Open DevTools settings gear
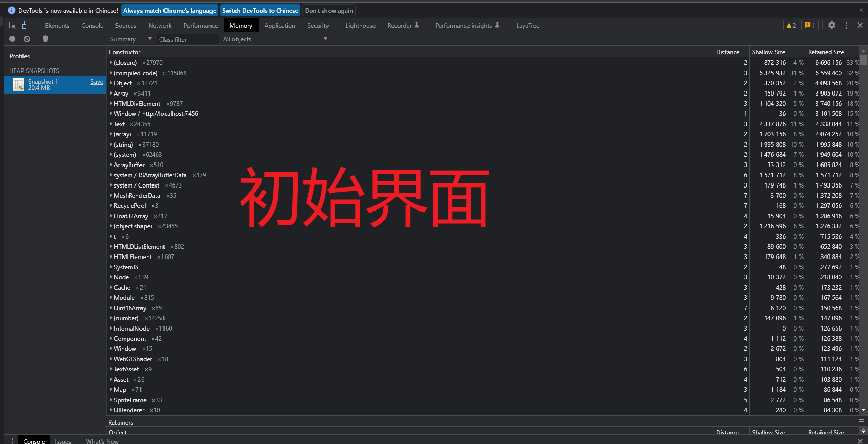Screen dimensions: 868x444 pos(832,25)
